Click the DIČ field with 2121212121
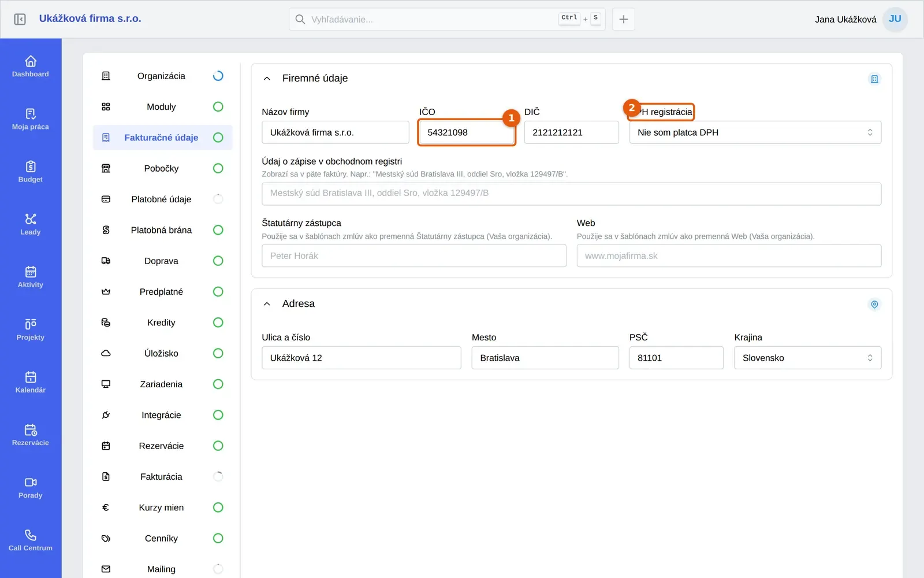 571,132
